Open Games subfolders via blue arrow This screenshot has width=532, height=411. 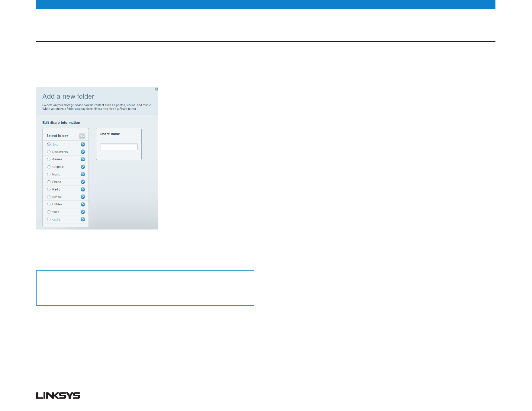pos(83,159)
